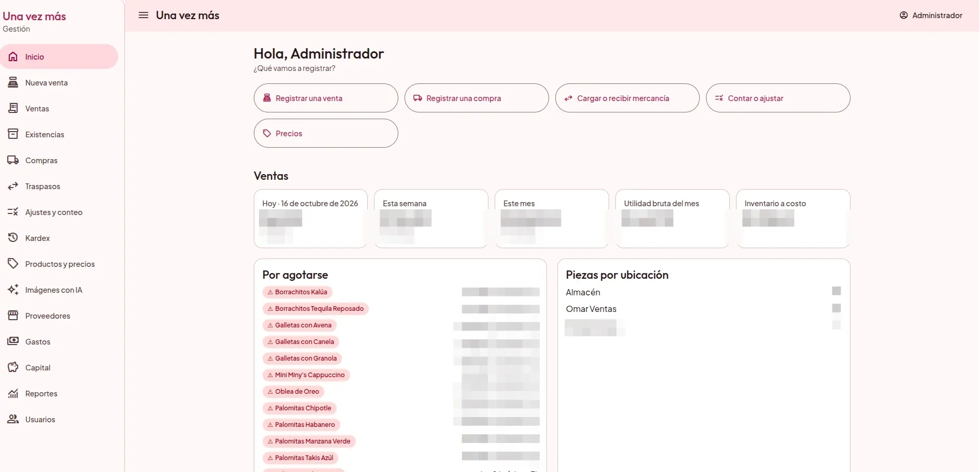Go to Nueva venta in the sidebar
980x472 pixels.
pyautogui.click(x=59, y=82)
